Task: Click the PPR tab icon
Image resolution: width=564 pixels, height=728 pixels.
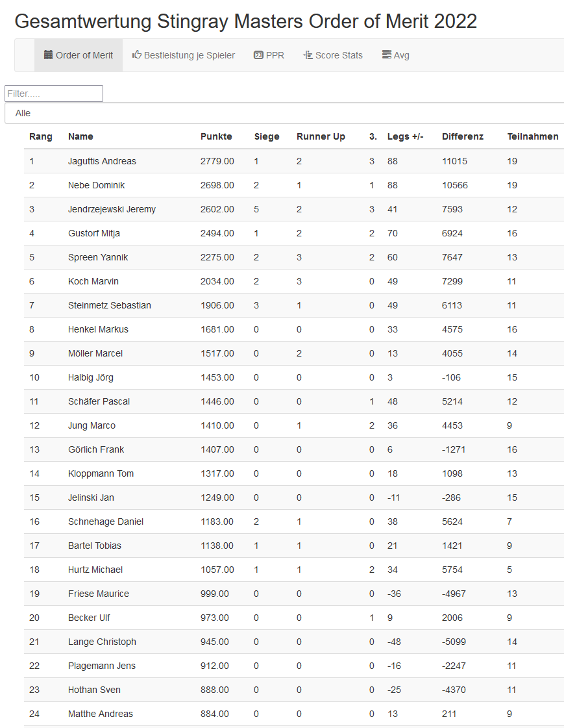Action: coord(258,55)
